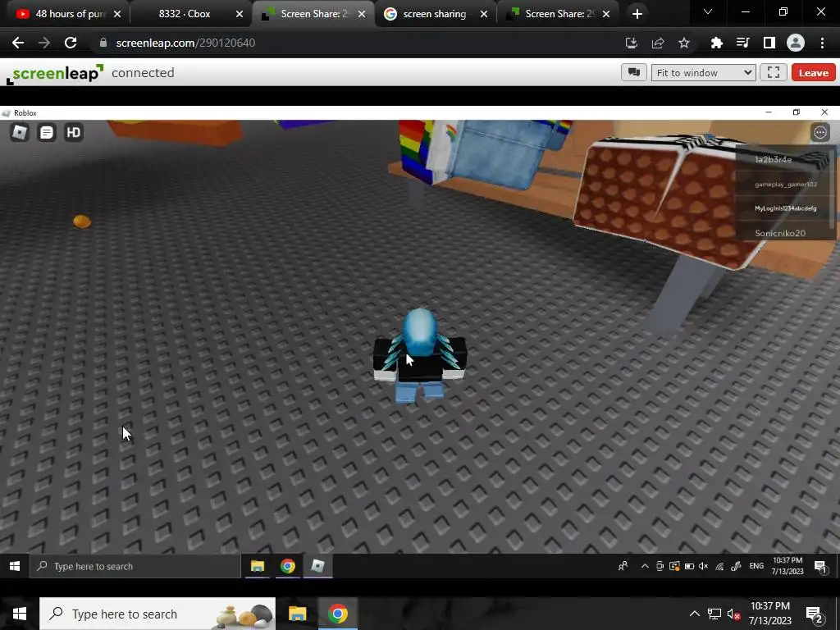The height and width of the screenshot is (630, 840).
Task: Expand local hidden tray icons chevron
Action: click(x=694, y=614)
